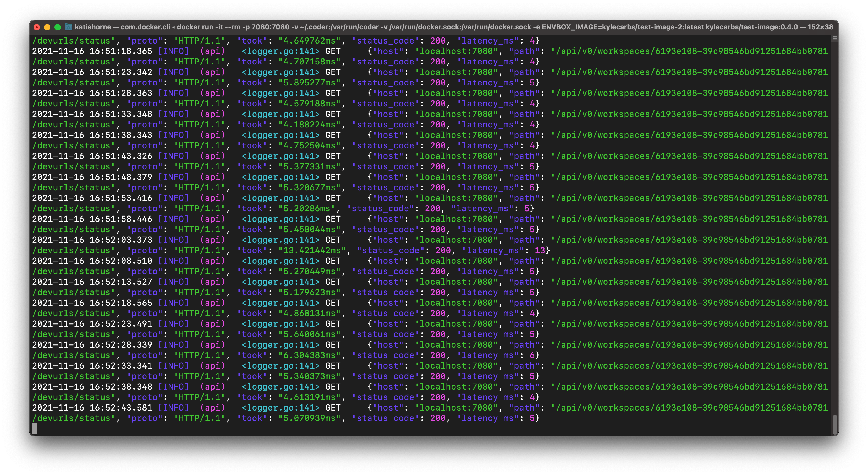Click <logger.go:141> on the 16:51:58.446 line
The width and height of the screenshot is (868, 475).
(x=280, y=219)
